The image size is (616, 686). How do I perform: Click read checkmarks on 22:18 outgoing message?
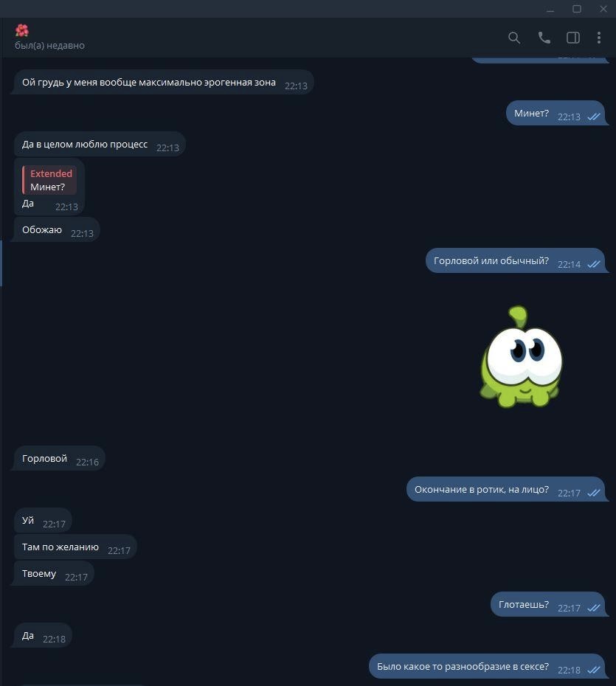coord(594,670)
